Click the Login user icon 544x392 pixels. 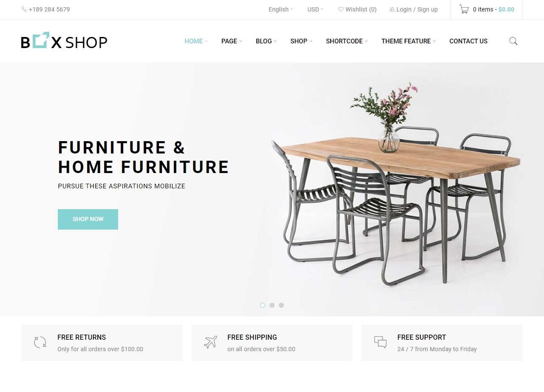click(392, 9)
